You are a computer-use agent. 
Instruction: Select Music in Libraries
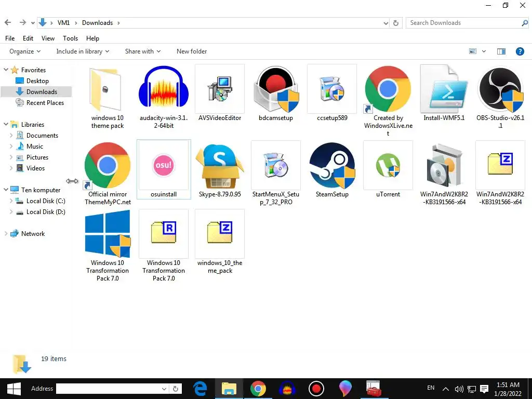tap(30, 146)
